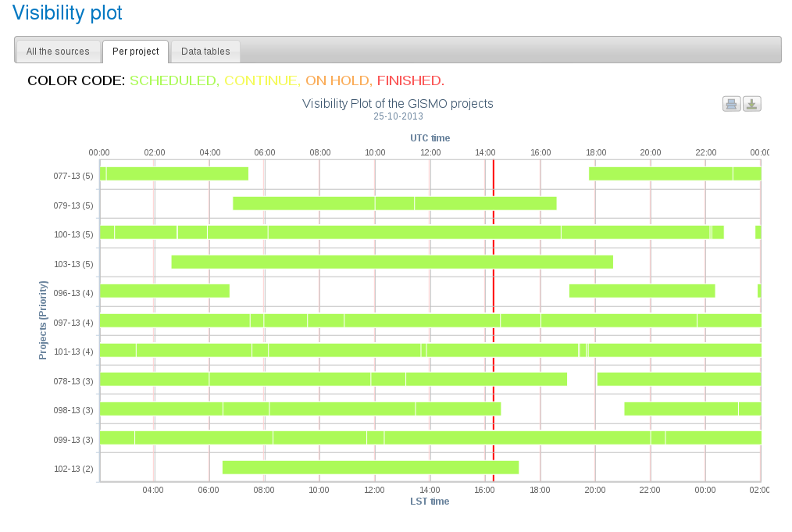The width and height of the screenshot is (792, 532).
Task: Click the 25-10-2013 date subtitle
Action: point(398,116)
